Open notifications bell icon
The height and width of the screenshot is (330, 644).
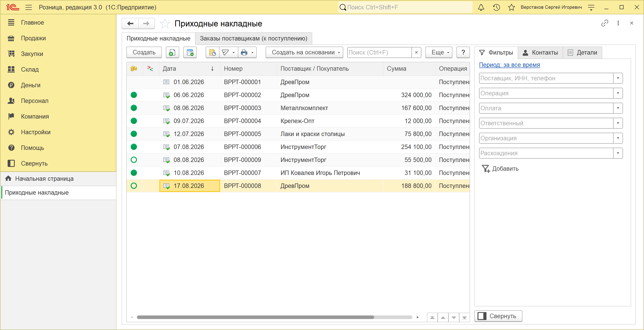coord(481,7)
